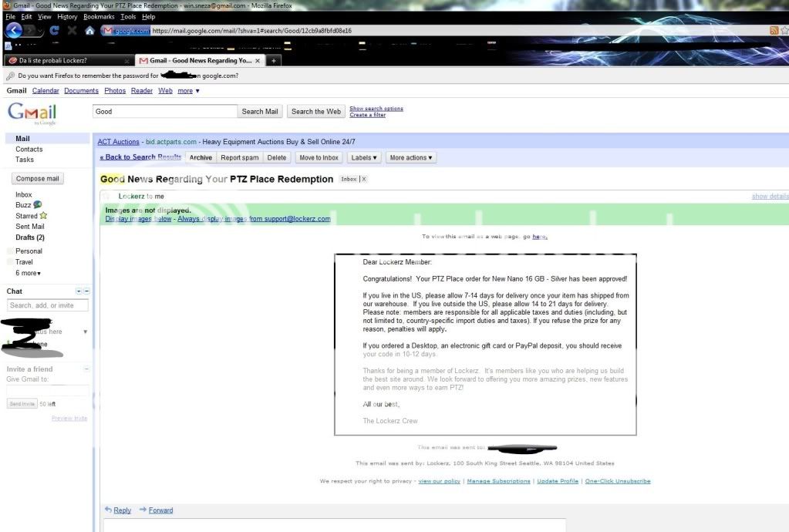Delete this email
This screenshot has width=789, height=532.
tap(277, 157)
